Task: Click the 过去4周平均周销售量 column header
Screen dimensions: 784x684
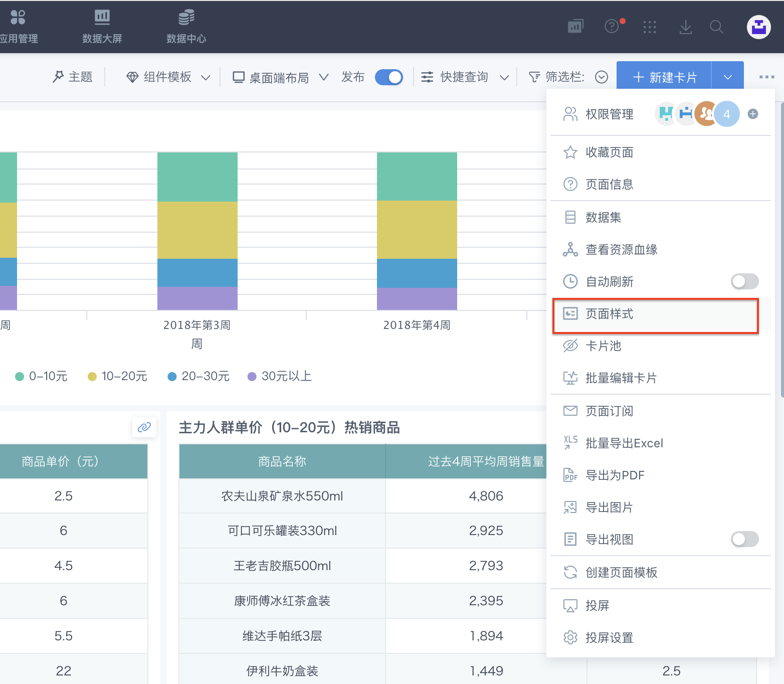Action: [x=466, y=461]
